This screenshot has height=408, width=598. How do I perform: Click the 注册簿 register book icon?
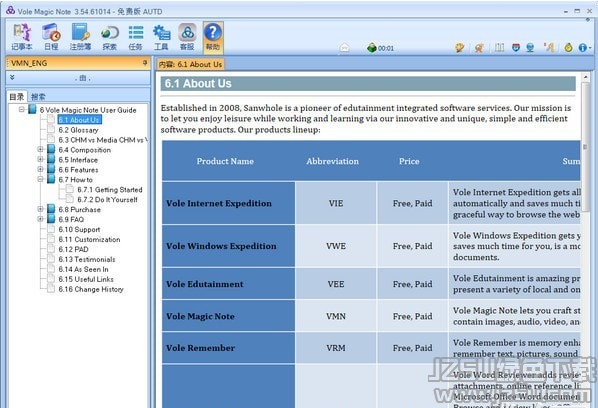[80, 37]
